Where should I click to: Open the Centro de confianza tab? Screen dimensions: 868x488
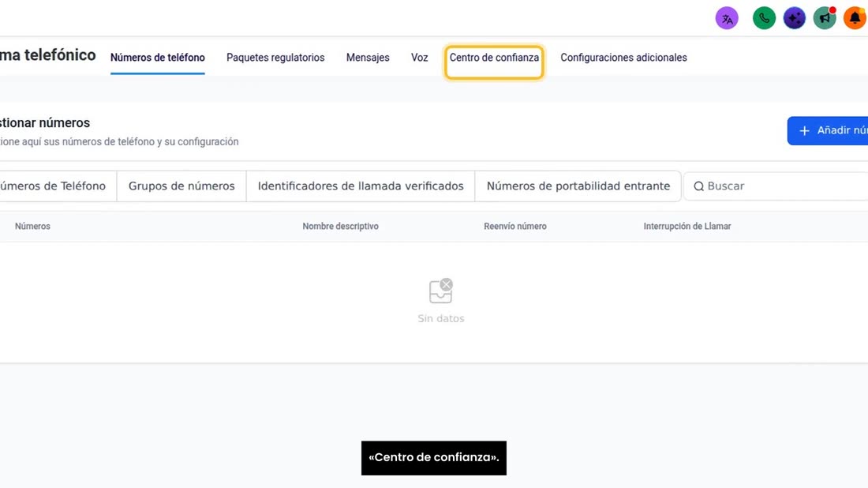(x=494, y=58)
